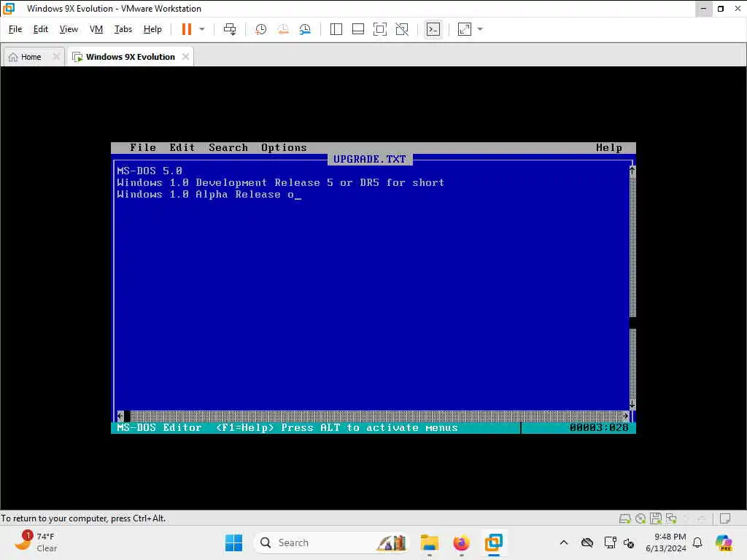Click the Send Ctrl+Alt+Del toolbar icon
This screenshot has width=747, height=560.
[230, 29]
